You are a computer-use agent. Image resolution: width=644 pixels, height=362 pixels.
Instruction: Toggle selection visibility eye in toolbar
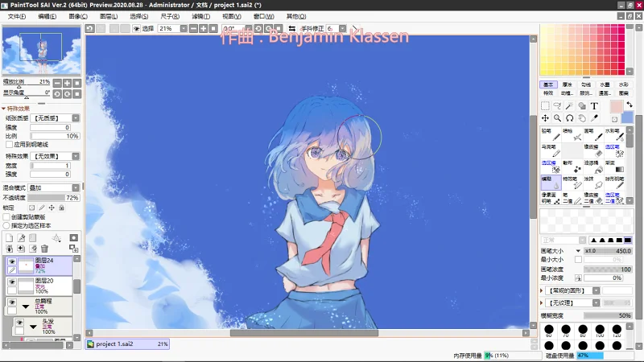(136, 28)
